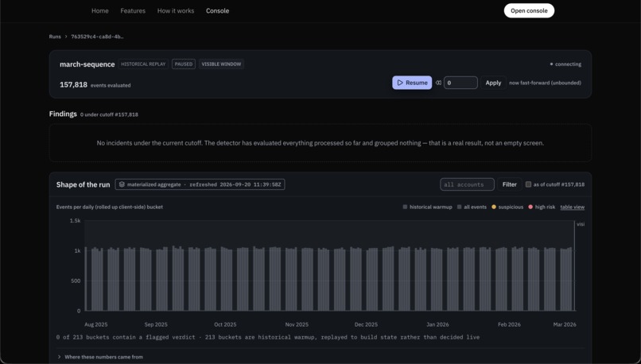This screenshot has height=364, width=641.
Task: Toggle as of cutoff #157,818 checkbox
Action: (x=528, y=184)
